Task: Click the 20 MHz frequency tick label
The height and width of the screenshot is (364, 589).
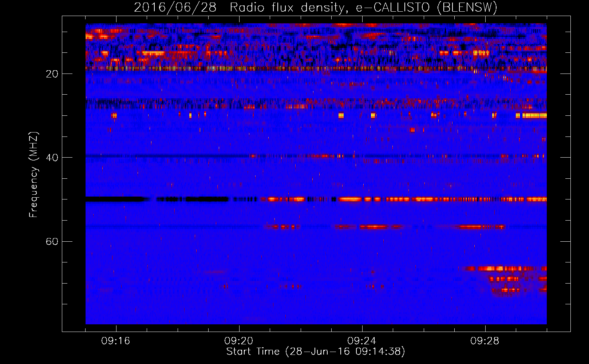Action: [x=52, y=74]
